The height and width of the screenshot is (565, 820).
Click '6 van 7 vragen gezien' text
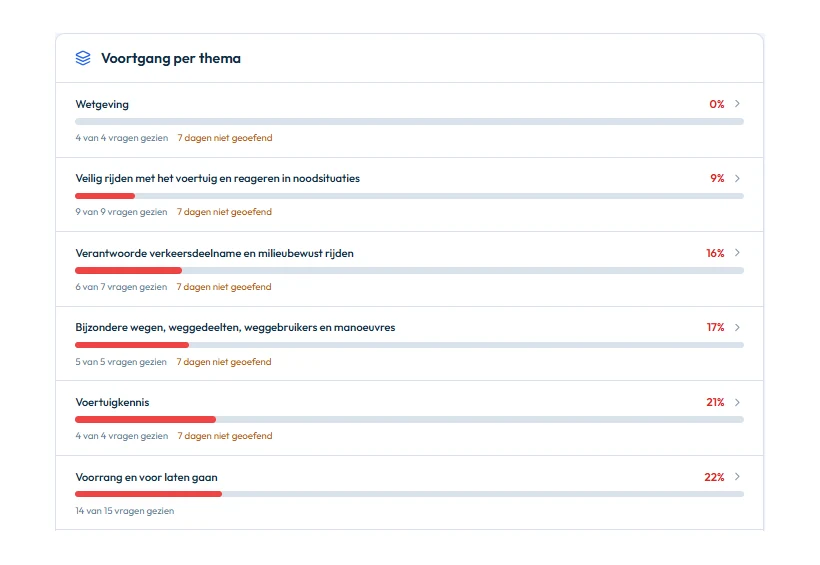(x=121, y=287)
